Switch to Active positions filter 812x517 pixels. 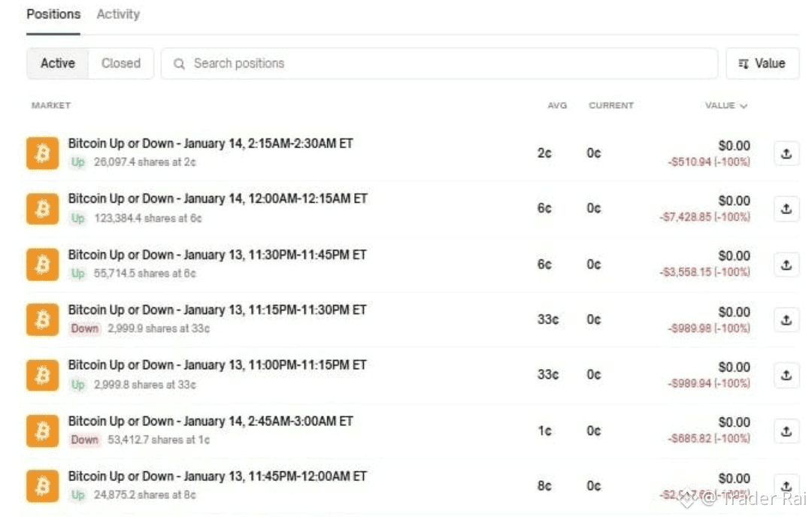pos(58,64)
